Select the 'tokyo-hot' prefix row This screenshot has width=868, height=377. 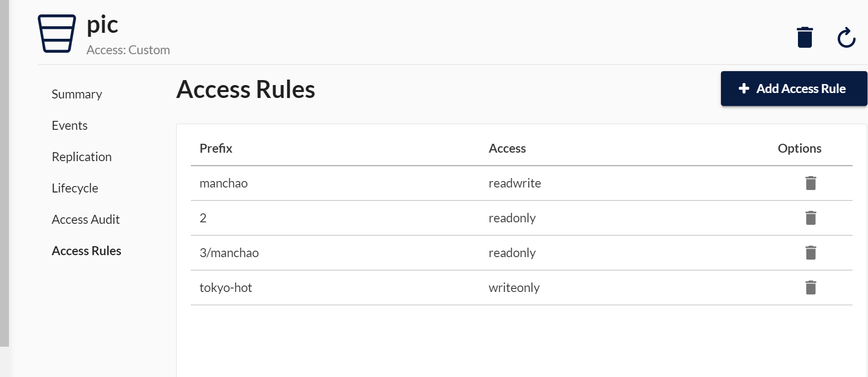tap(226, 287)
